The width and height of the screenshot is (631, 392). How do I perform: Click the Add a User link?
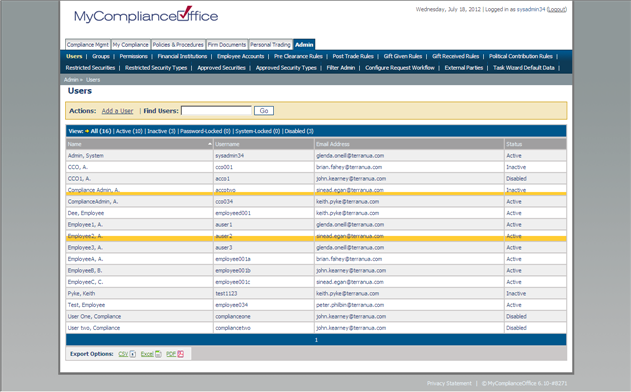117,111
